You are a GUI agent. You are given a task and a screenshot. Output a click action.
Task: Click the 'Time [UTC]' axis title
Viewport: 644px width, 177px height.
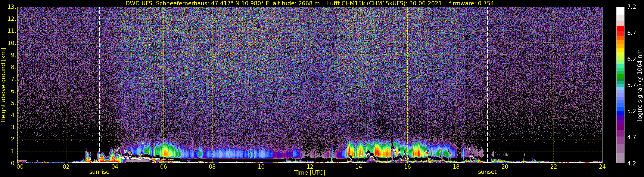tap(310, 173)
